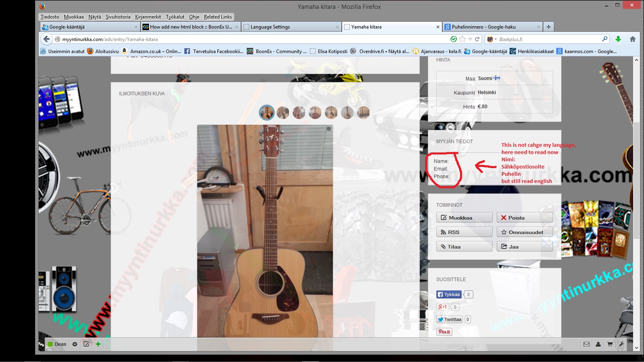Bookmark this page with the star icon
This screenshot has width=644, height=362.
[462, 39]
